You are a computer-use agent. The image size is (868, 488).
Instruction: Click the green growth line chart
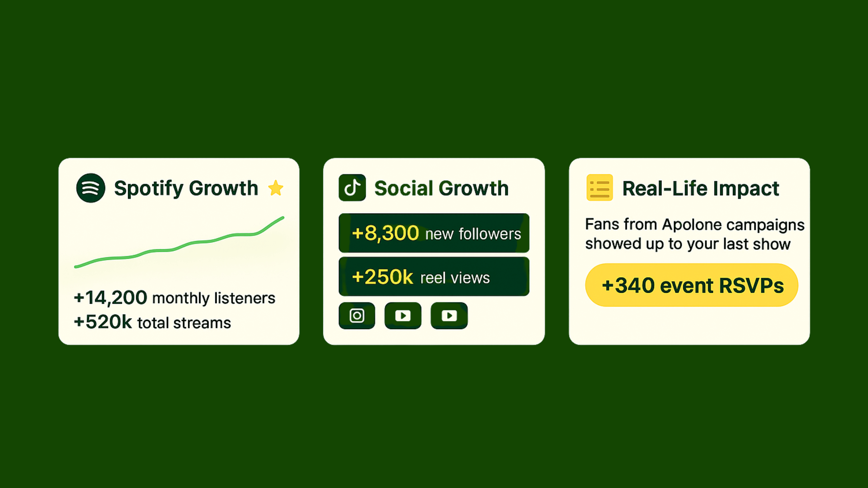coord(179,243)
